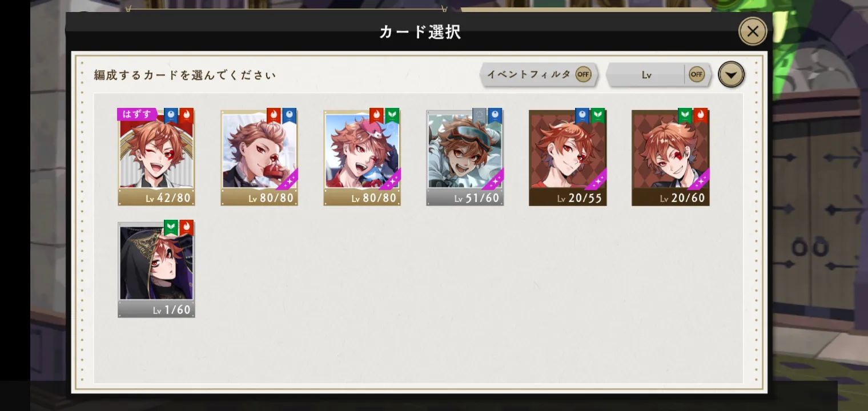Toggle the イベントフィルタ OFF switch
The image size is (868, 411).
coord(583,74)
